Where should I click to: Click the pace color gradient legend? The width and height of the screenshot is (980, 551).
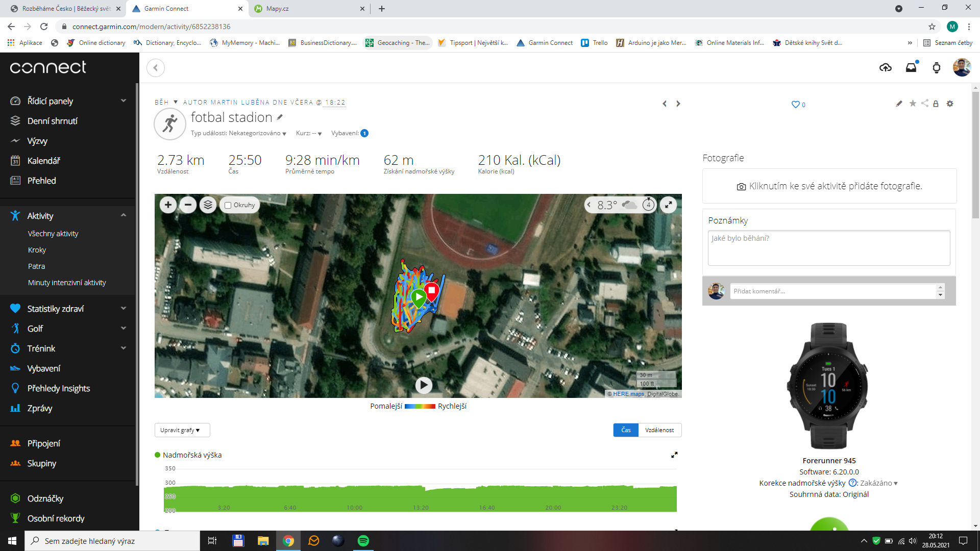coord(420,407)
